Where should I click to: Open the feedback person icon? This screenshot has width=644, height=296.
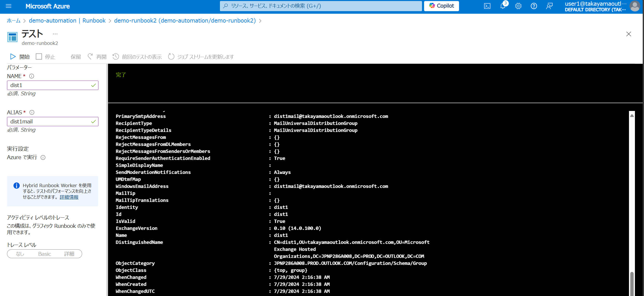[x=549, y=6]
